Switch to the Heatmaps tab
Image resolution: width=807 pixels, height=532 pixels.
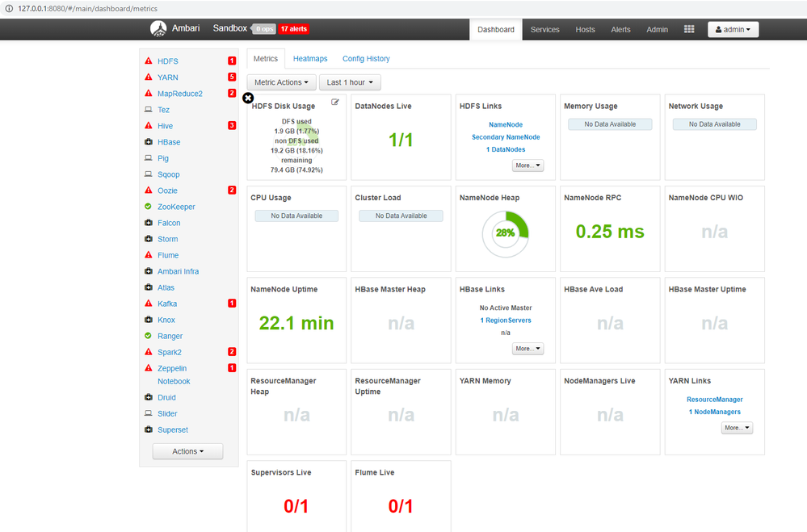(310, 59)
